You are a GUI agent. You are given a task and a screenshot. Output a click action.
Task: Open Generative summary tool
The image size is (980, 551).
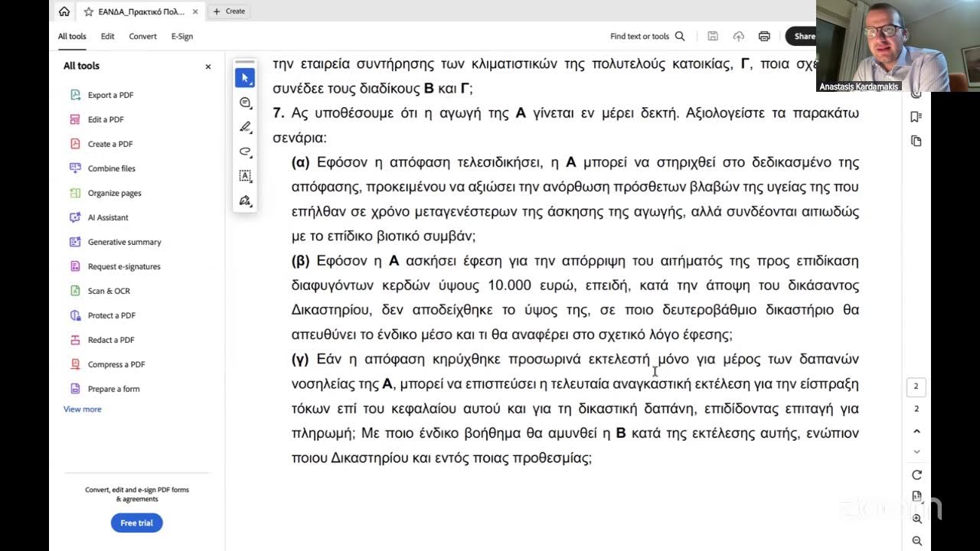click(124, 242)
